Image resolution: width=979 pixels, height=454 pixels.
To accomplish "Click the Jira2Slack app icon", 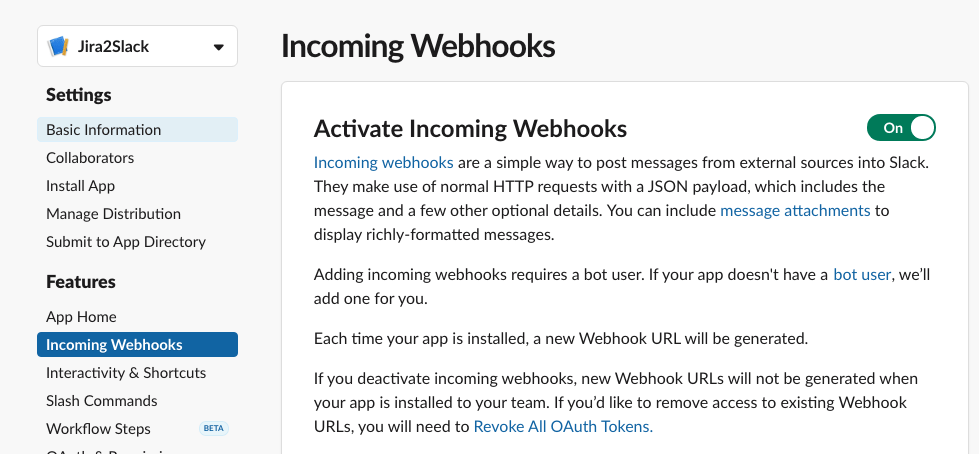I will pos(58,46).
